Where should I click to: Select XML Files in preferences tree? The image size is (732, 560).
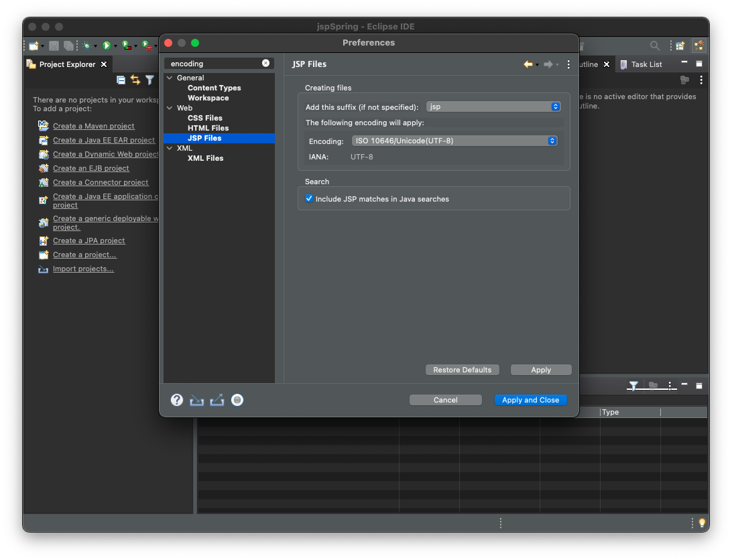(205, 158)
